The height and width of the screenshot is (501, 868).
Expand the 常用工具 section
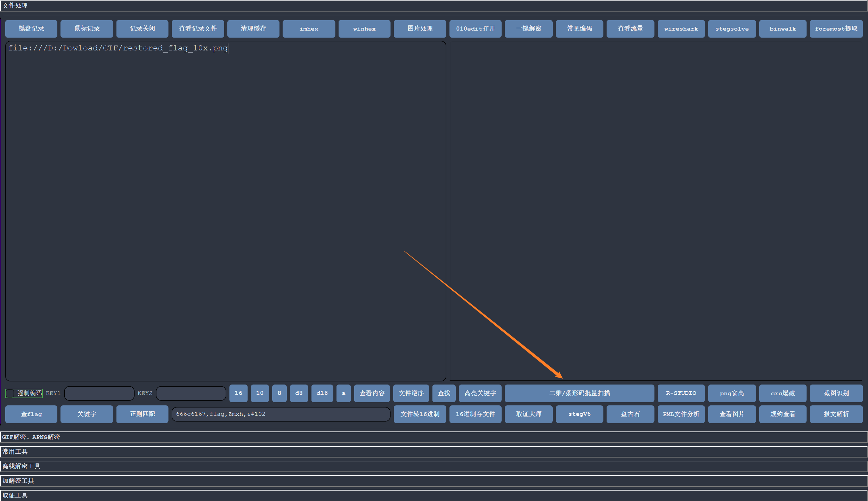click(434, 452)
